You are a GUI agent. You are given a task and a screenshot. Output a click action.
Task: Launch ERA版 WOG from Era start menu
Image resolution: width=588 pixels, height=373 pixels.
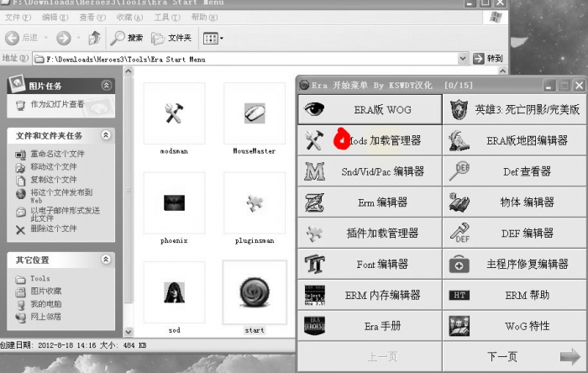coord(370,109)
